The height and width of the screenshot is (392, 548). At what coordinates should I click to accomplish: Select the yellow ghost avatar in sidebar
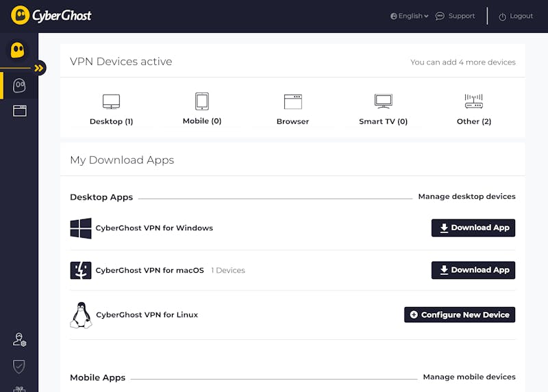click(18, 50)
